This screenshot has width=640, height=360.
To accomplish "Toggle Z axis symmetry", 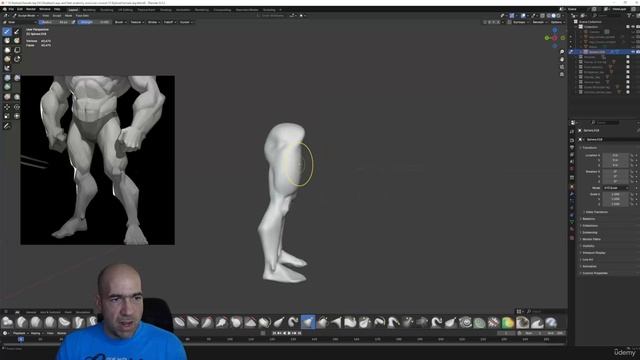I will tap(498, 22).
